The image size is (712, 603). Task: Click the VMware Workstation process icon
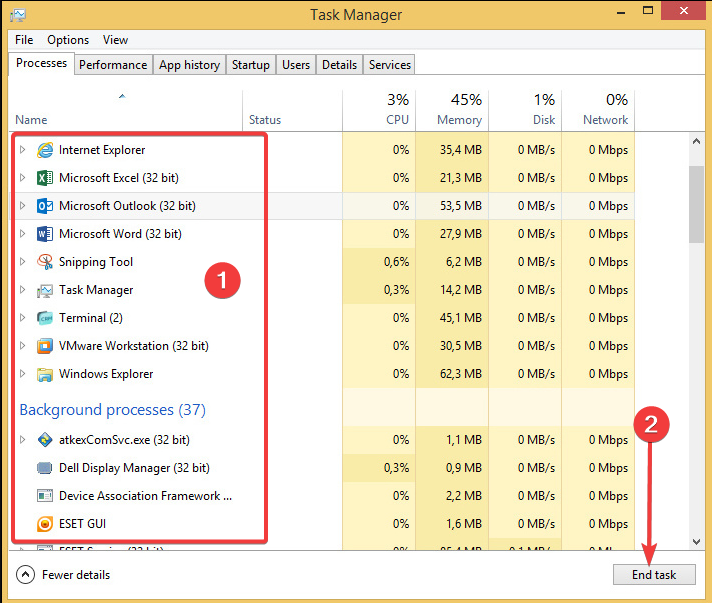(44, 346)
